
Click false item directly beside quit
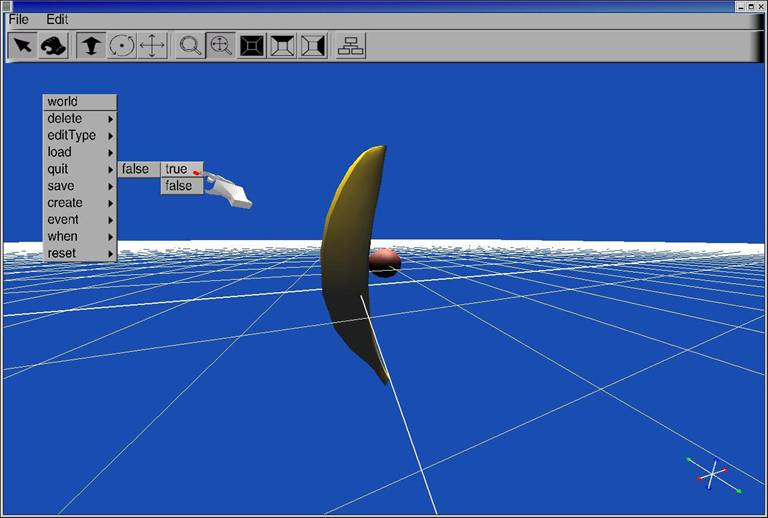139,169
